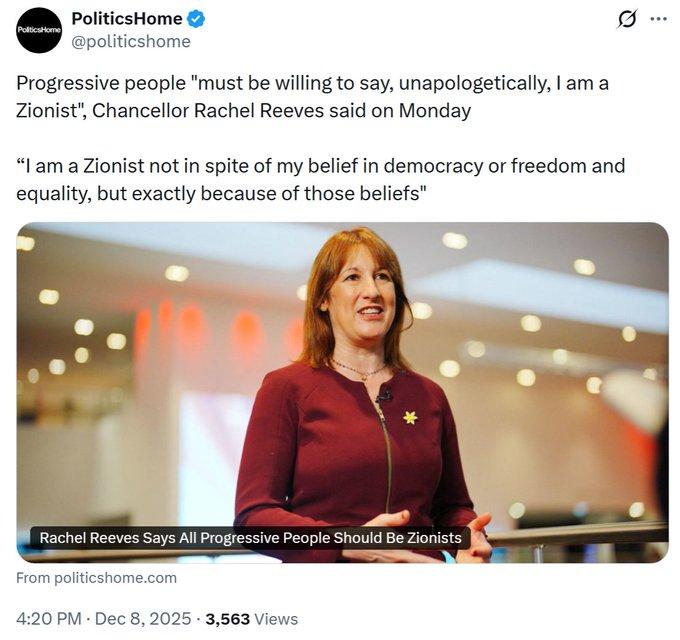Click the clip-on microphone on the red jacket
The height and width of the screenshot is (640, 680).
(x=382, y=397)
